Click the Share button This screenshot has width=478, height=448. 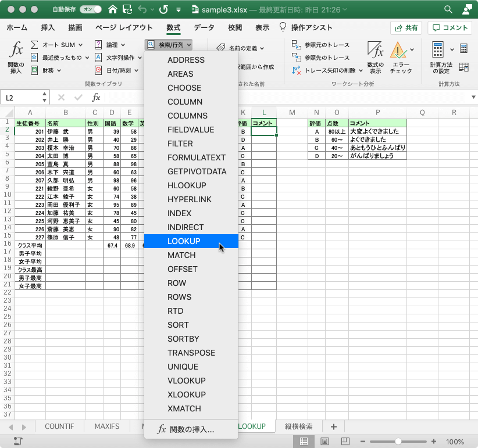tap(406, 28)
